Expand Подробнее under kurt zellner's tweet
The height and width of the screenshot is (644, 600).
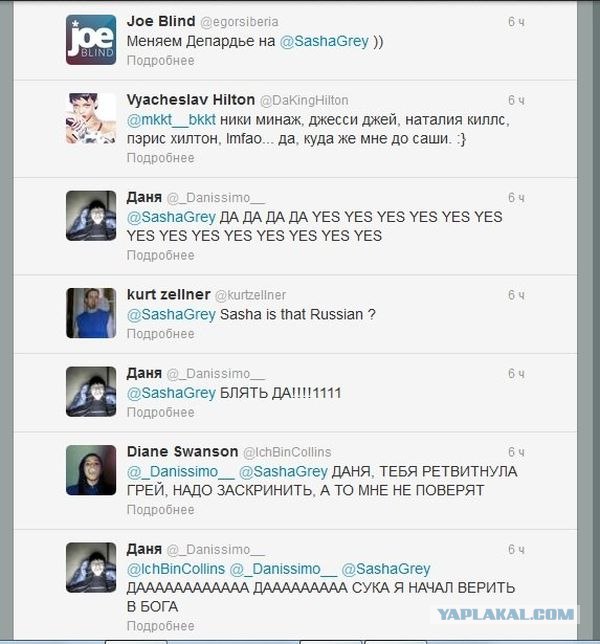coord(161,334)
